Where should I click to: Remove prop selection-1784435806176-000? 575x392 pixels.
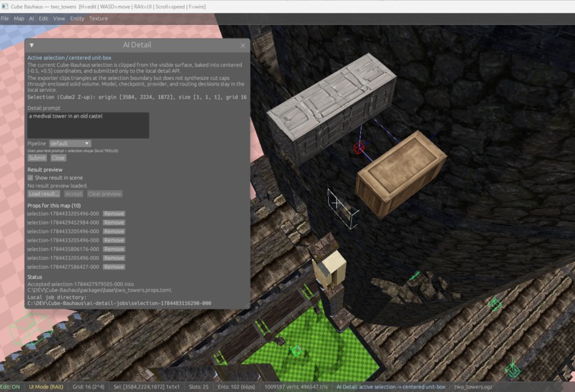[x=113, y=249]
